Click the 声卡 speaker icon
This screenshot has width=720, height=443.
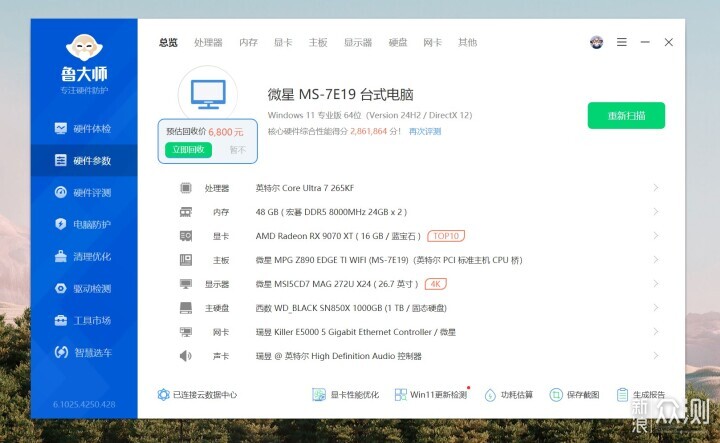coord(186,356)
